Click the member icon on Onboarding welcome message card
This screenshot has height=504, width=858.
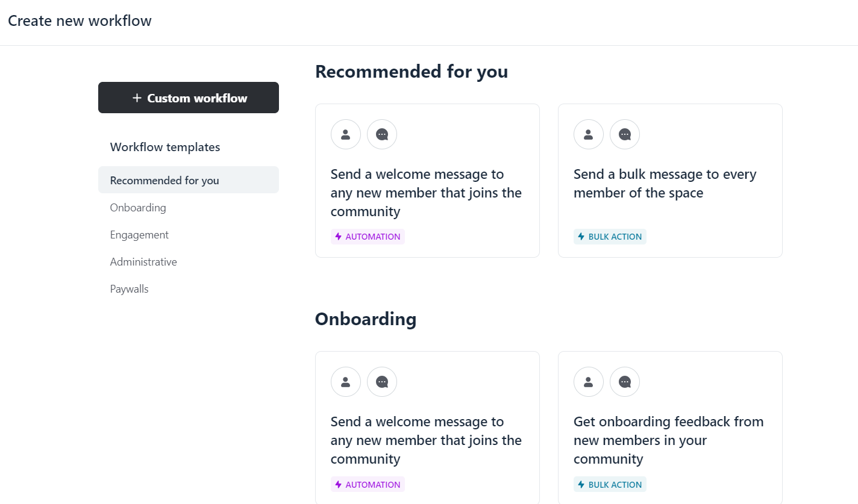(x=346, y=382)
